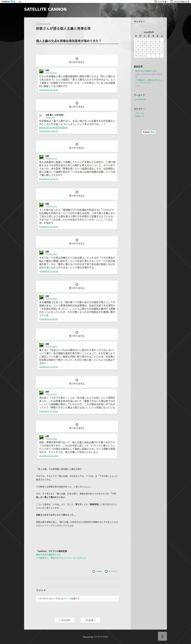Click the info icon above the 12:16:05 tweet
This screenshot has width=191, height=644.
point(77,425)
